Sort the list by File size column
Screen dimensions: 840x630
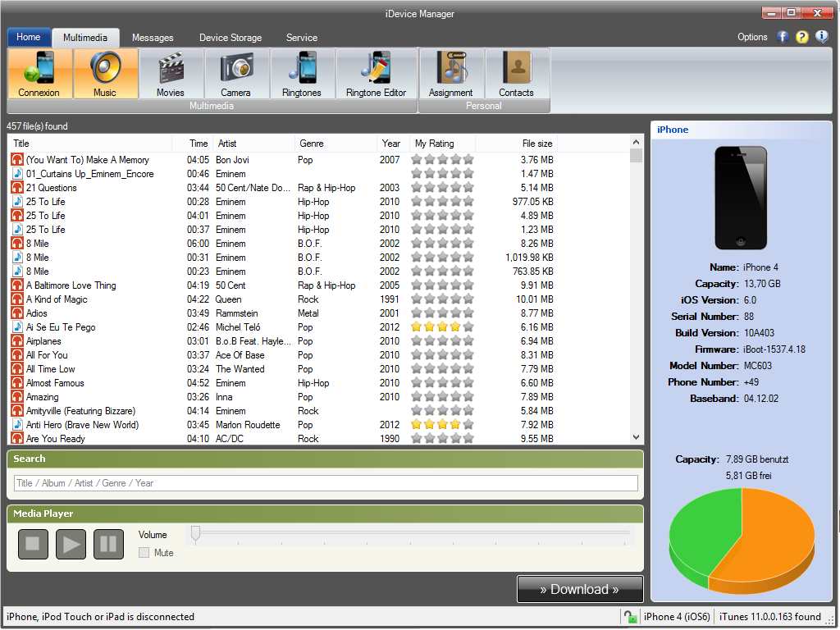pos(537,143)
